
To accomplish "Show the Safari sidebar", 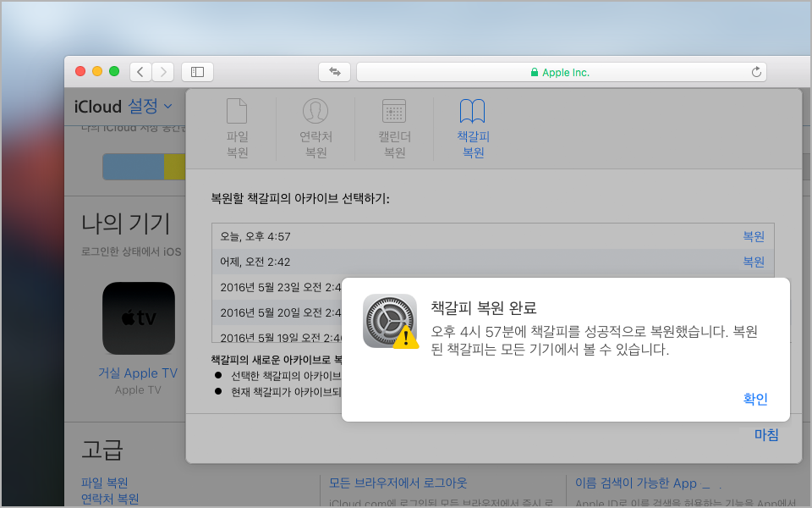I will pos(197,71).
